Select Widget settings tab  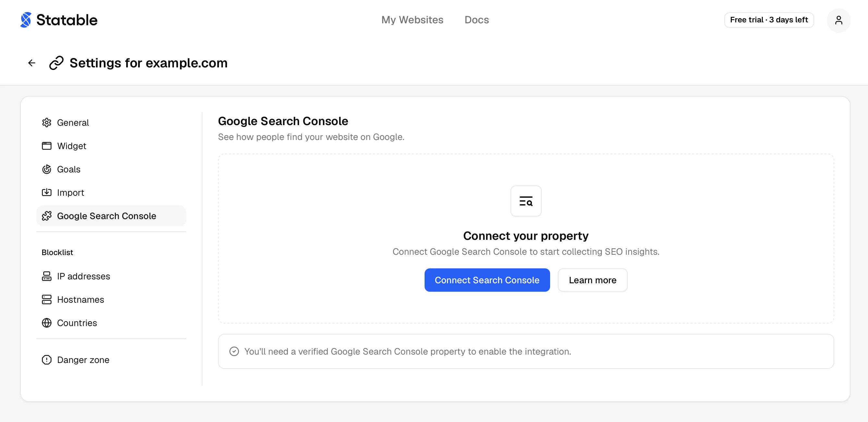(111, 146)
